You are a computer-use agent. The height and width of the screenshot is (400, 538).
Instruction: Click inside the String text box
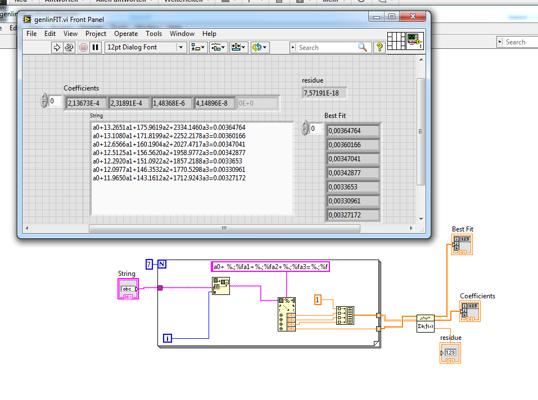click(192, 168)
